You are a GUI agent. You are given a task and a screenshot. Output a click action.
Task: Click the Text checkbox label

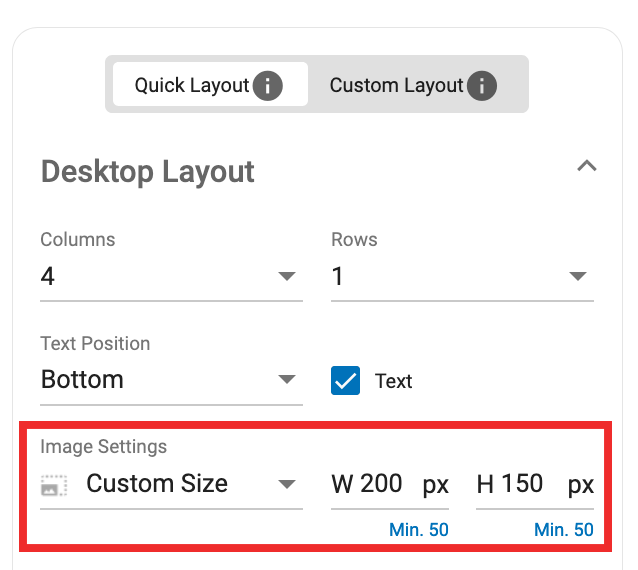[393, 381]
